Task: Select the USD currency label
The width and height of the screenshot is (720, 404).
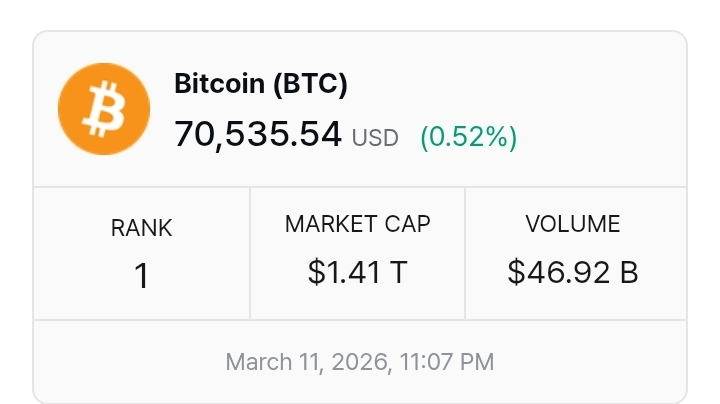Action: [x=375, y=137]
